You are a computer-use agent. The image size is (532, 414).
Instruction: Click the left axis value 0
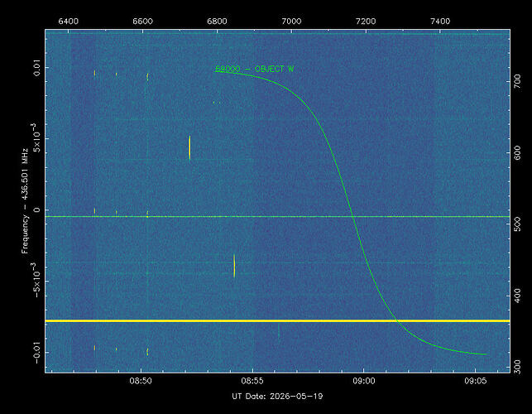click(x=36, y=209)
